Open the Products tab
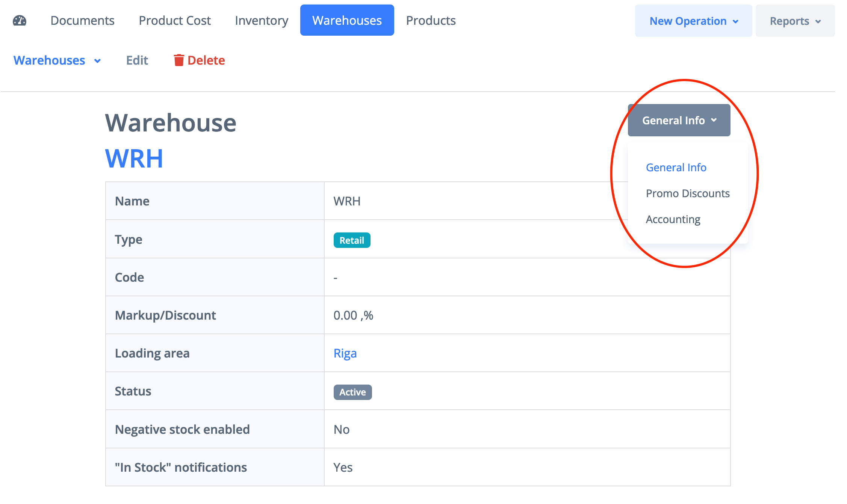Screen dimensions: 847x504 (x=431, y=20)
